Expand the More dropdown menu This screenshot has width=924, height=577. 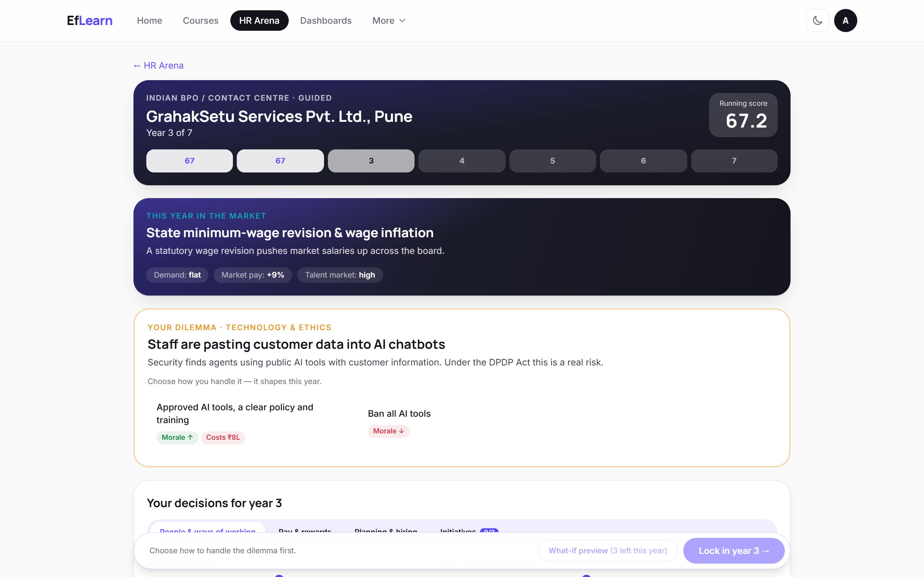pos(389,21)
